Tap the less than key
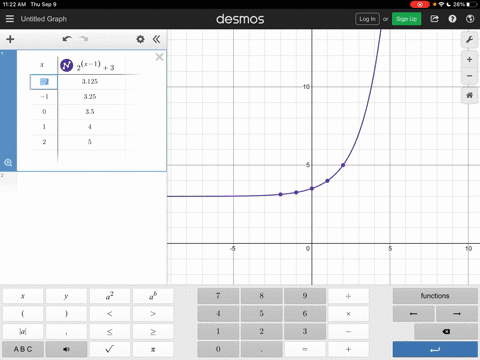This screenshot has width=480, height=360. pos(110,314)
